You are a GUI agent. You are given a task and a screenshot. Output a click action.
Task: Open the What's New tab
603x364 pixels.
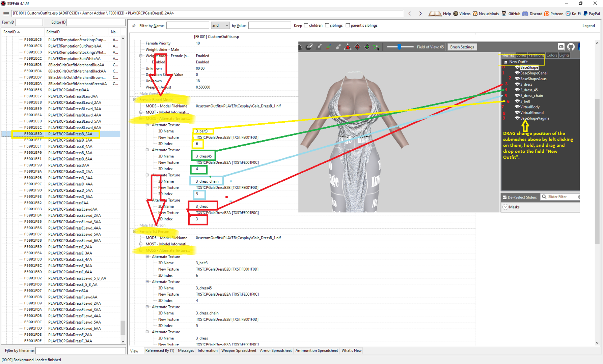tap(351, 351)
